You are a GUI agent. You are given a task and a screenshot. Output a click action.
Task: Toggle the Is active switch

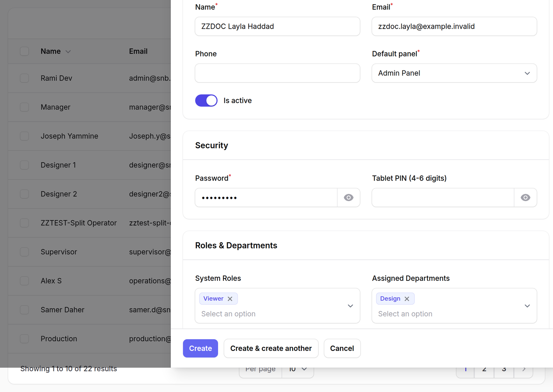click(x=206, y=101)
